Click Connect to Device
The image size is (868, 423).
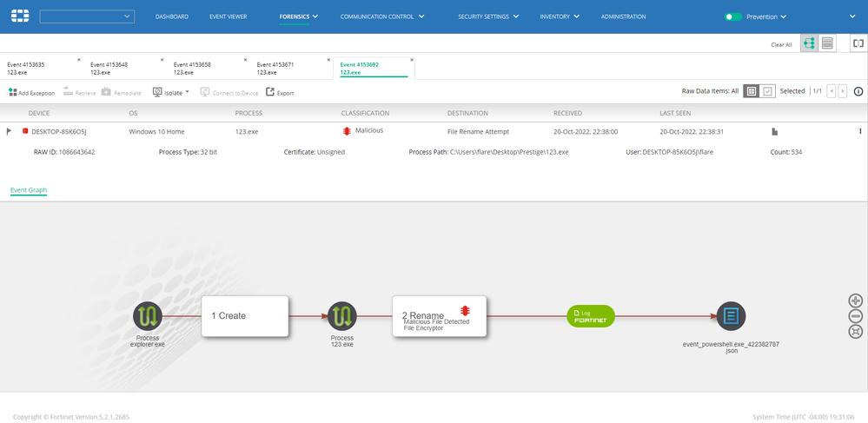click(x=229, y=92)
